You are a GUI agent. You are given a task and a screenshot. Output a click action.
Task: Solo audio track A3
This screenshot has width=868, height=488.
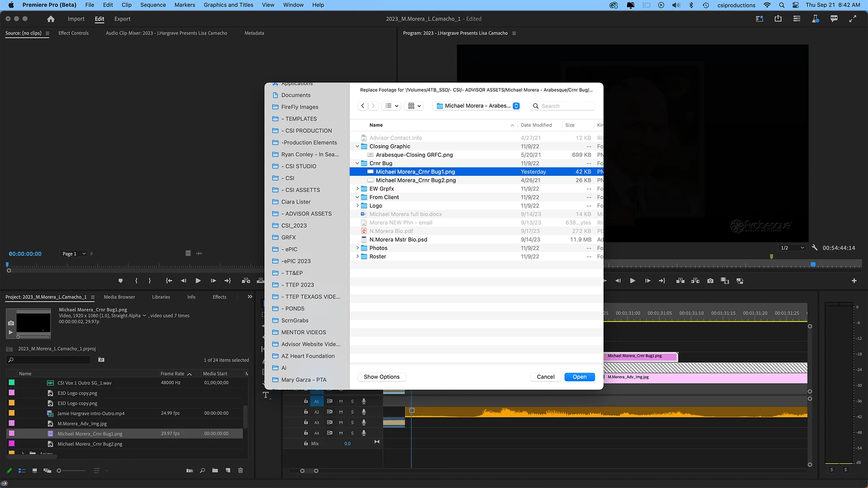pyautogui.click(x=352, y=422)
